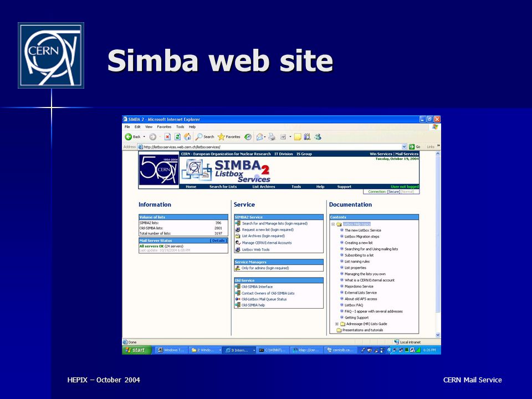Collapse the Listbox Help topics tree node
The image size is (532, 399).
click(333, 224)
